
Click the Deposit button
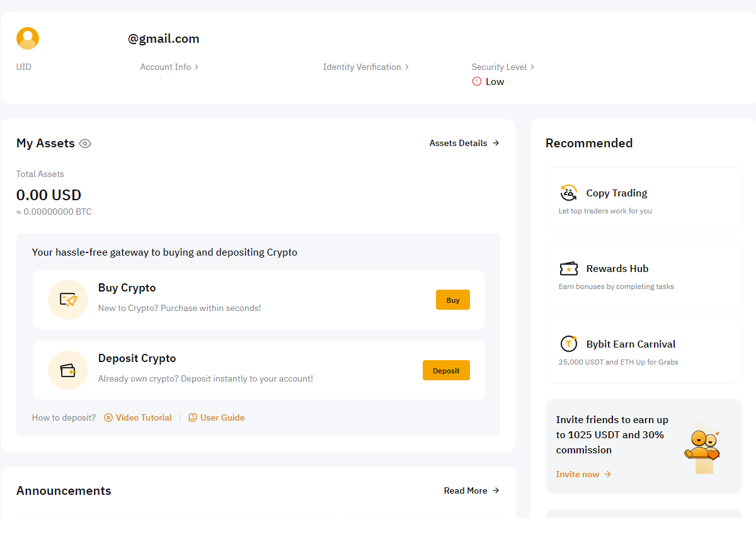446,370
